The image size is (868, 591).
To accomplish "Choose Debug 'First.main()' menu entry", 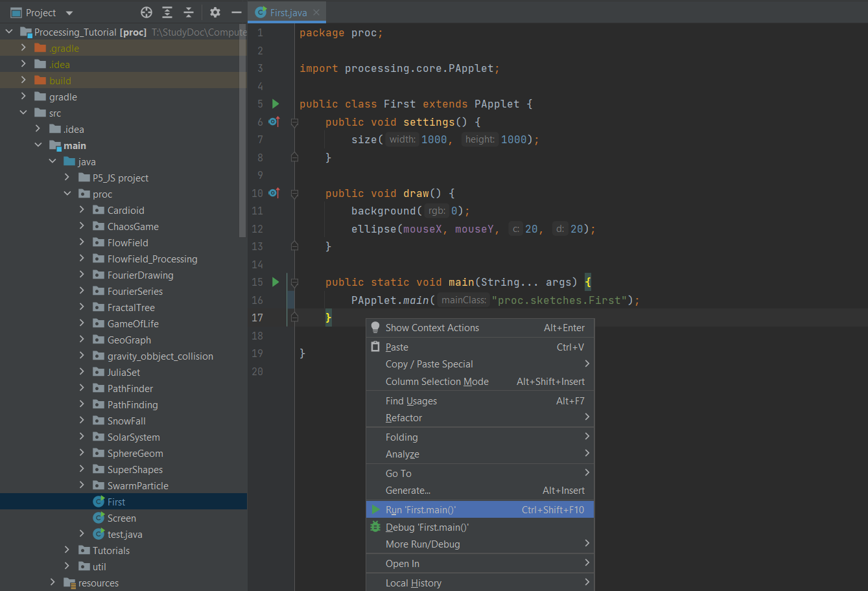I will 427,527.
